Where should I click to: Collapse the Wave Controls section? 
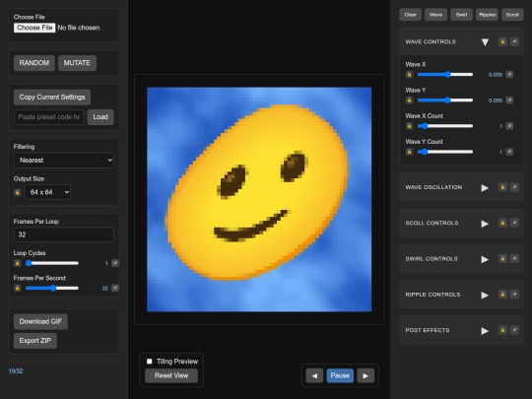(485, 42)
